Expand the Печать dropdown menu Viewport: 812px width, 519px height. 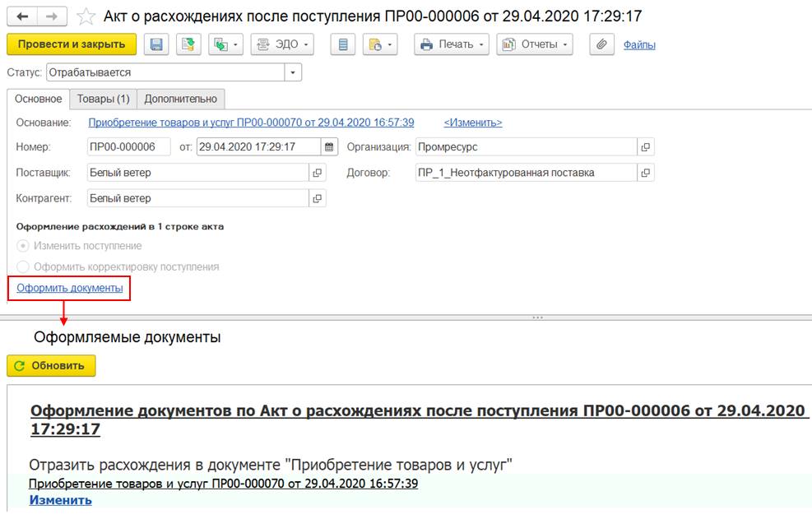pos(452,44)
